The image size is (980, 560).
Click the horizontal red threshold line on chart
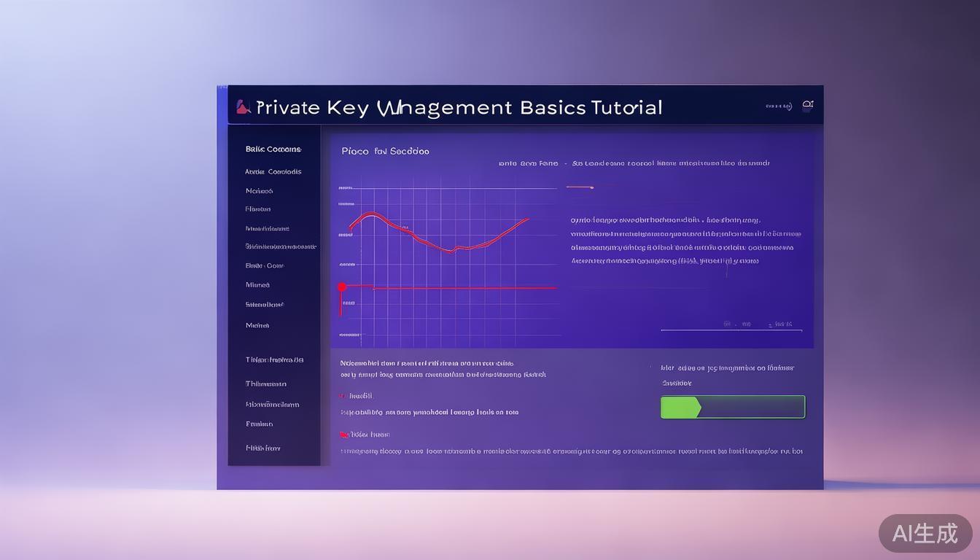(x=467, y=288)
